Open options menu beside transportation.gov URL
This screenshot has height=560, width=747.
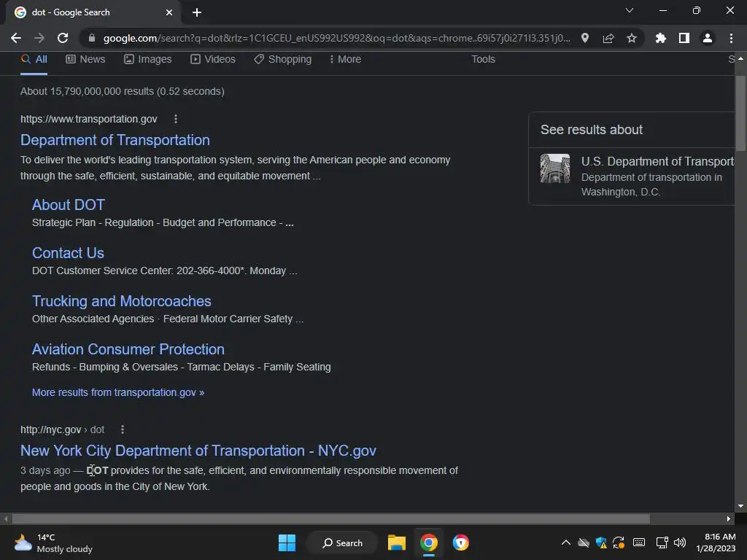click(176, 119)
